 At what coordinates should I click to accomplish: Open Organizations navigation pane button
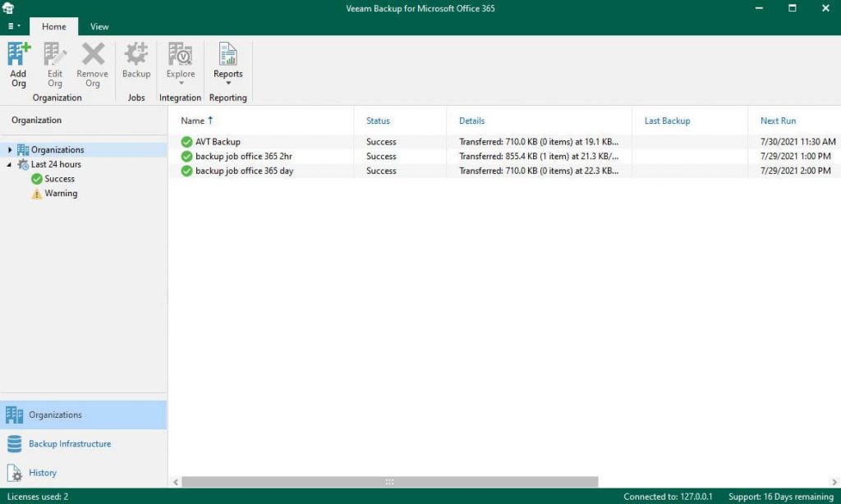coord(84,415)
